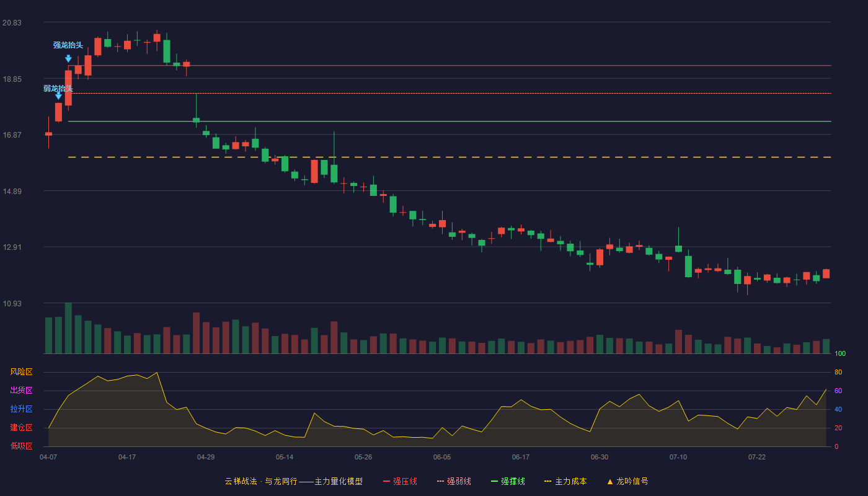868x496 pixels.
Task: Click the 04-17 date axis label
Action: click(127, 457)
